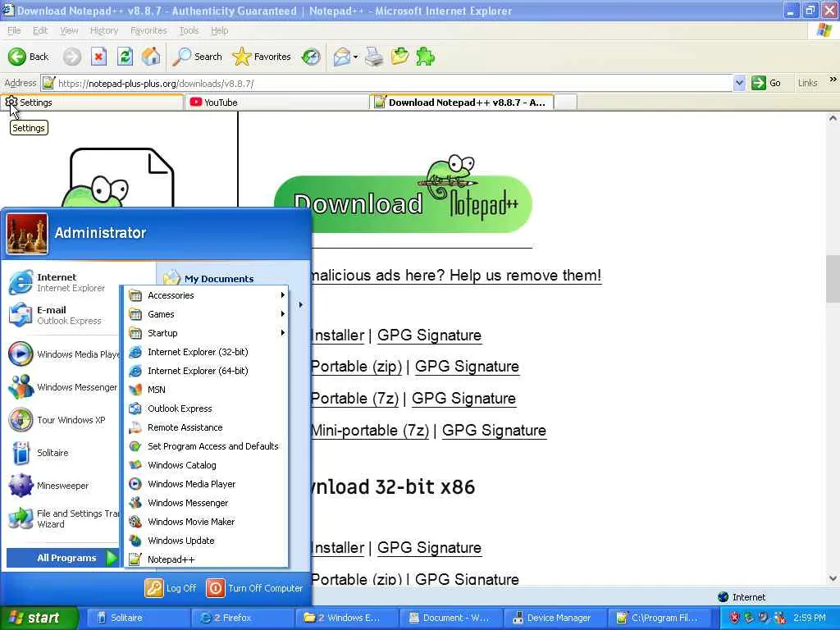Image resolution: width=840 pixels, height=630 pixels.
Task: Click Internet Explorer pinned start item
Action: pyautogui.click(x=63, y=282)
